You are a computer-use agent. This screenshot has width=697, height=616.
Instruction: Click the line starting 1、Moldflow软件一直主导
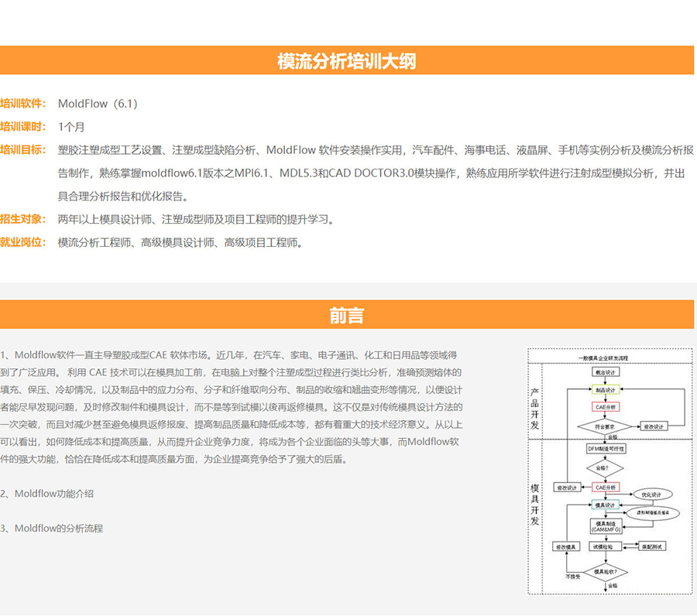[x=228, y=355]
